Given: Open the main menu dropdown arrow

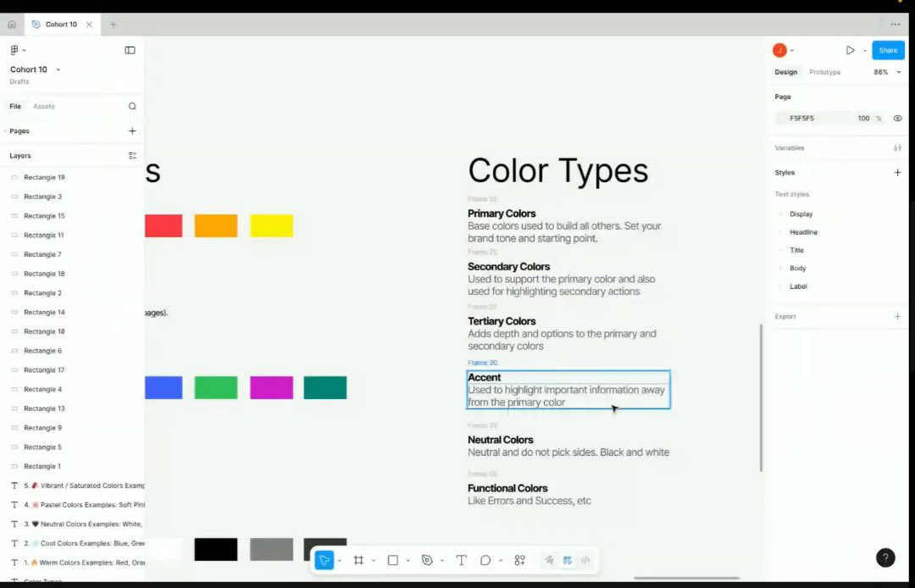Looking at the screenshot, I should (x=24, y=51).
